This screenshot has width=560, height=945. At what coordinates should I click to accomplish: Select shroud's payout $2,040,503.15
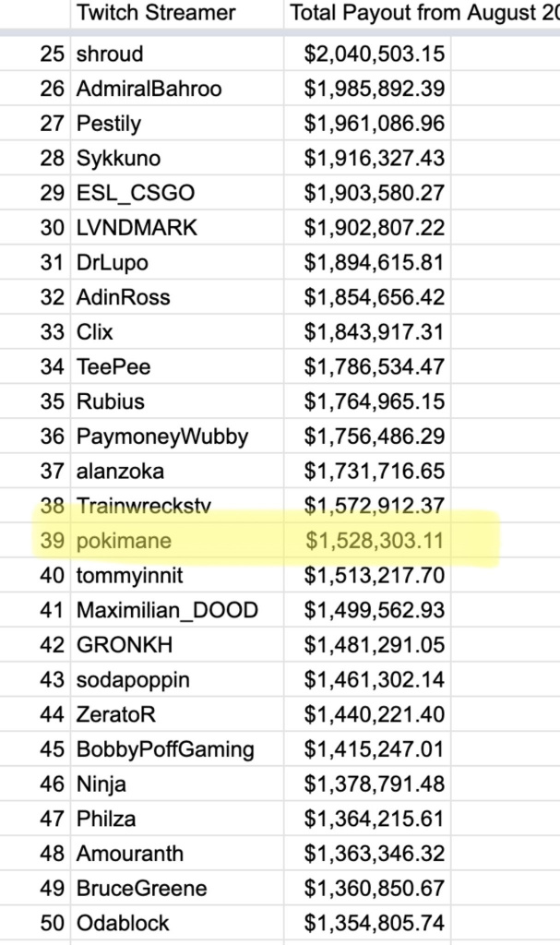375,54
